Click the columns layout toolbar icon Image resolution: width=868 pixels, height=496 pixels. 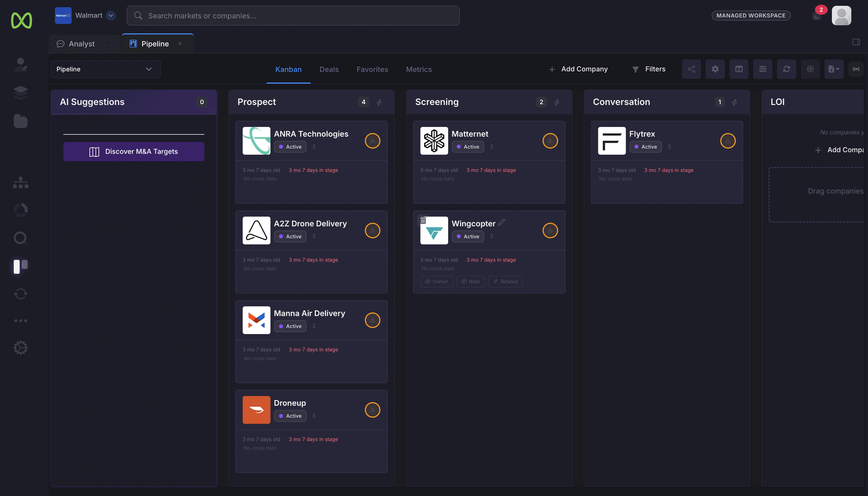pos(739,69)
